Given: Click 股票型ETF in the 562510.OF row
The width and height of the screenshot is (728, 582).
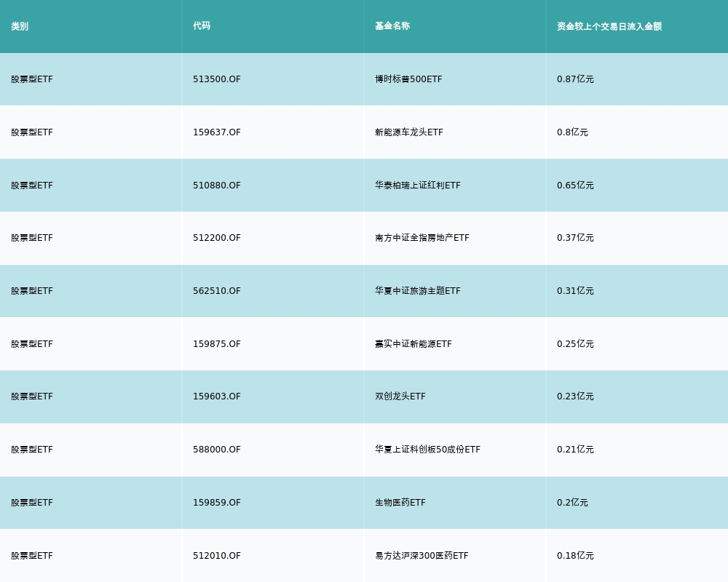Looking at the screenshot, I should click(32, 291).
